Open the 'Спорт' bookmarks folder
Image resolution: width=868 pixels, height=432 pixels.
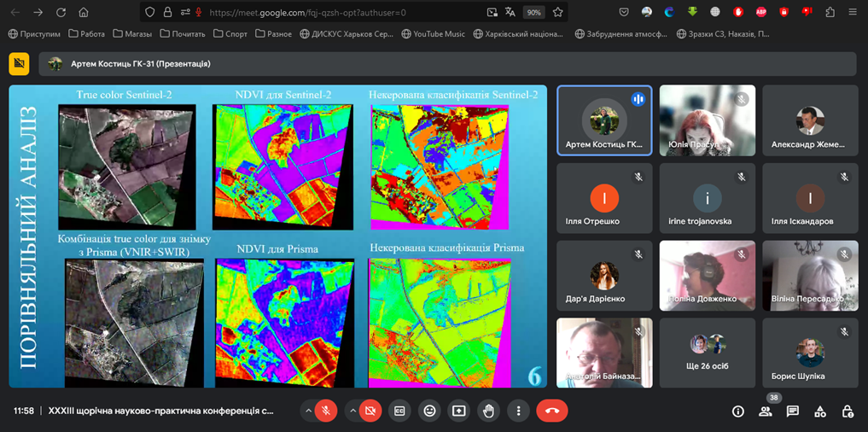(230, 34)
